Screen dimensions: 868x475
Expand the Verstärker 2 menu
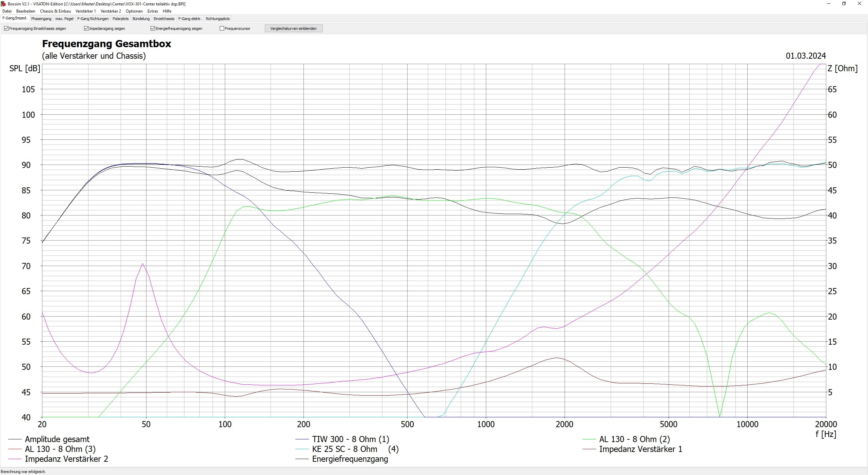pyautogui.click(x=111, y=11)
